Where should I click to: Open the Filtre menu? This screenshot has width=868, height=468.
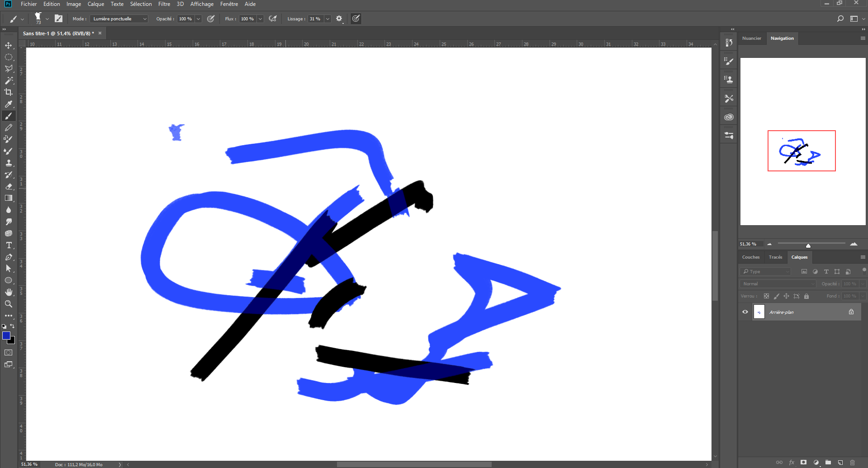pyautogui.click(x=164, y=4)
